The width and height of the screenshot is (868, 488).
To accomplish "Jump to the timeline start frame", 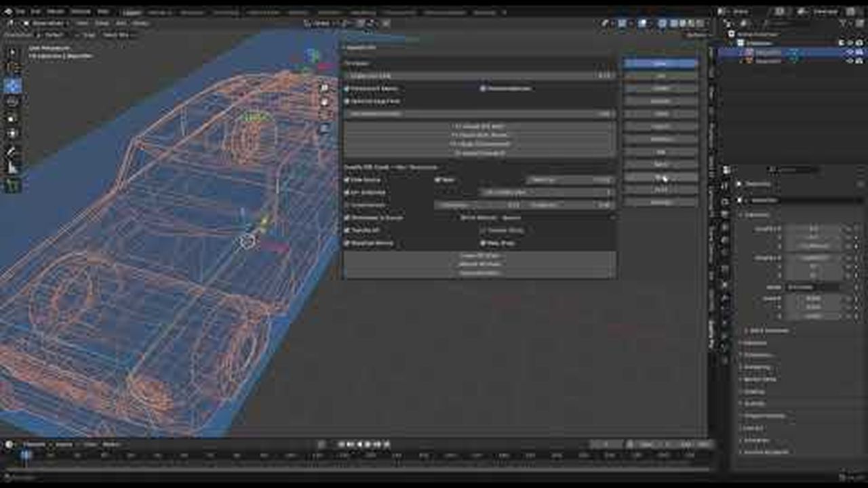I will pos(342,445).
